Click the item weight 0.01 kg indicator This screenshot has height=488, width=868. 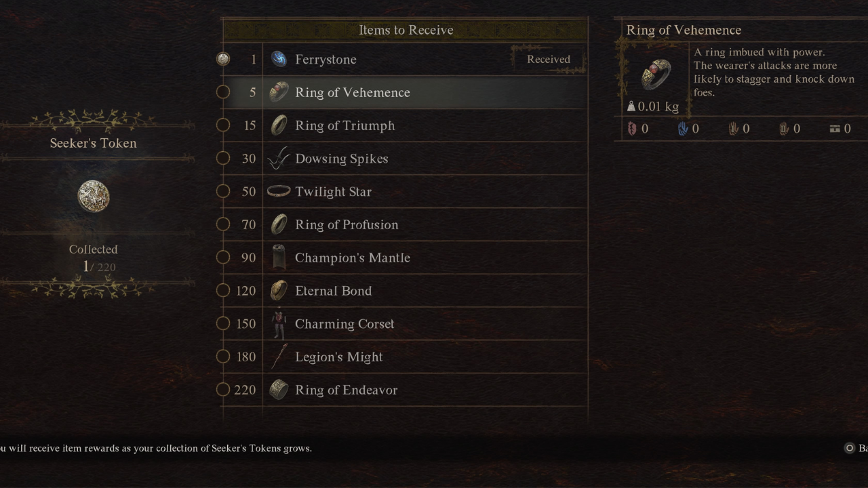(x=653, y=106)
